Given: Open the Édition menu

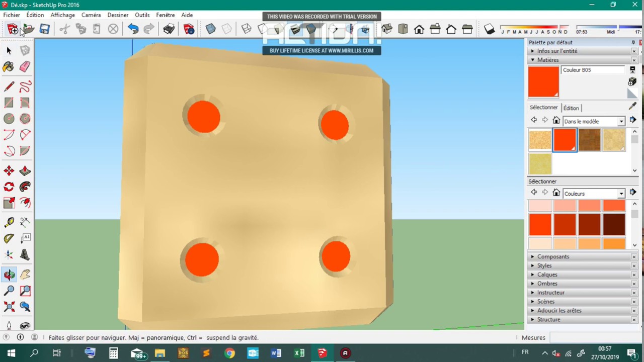Looking at the screenshot, I should pyautogui.click(x=35, y=15).
